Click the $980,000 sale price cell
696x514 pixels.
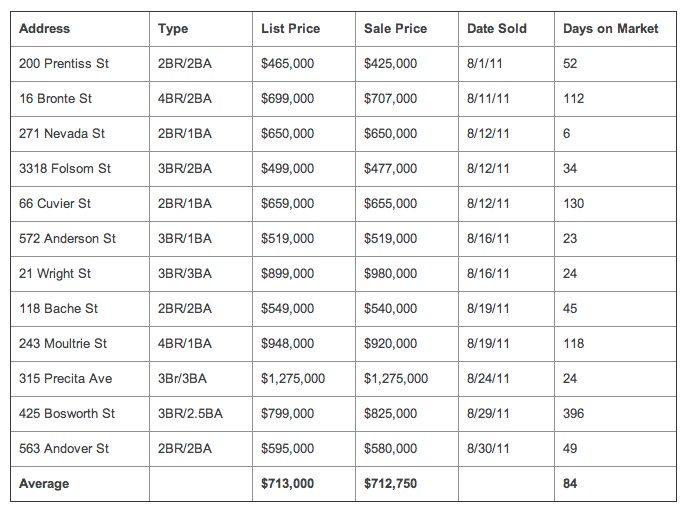(391, 274)
